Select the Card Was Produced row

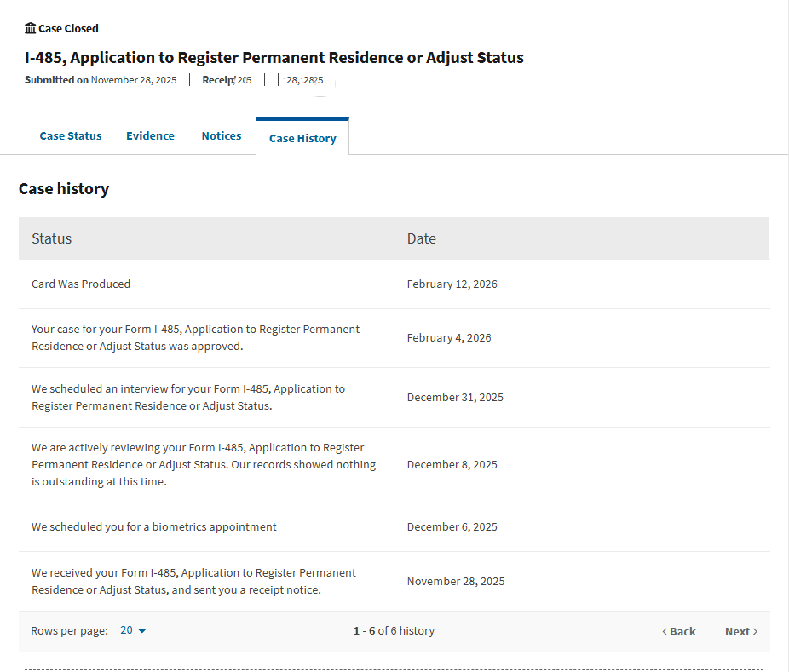[x=394, y=284]
